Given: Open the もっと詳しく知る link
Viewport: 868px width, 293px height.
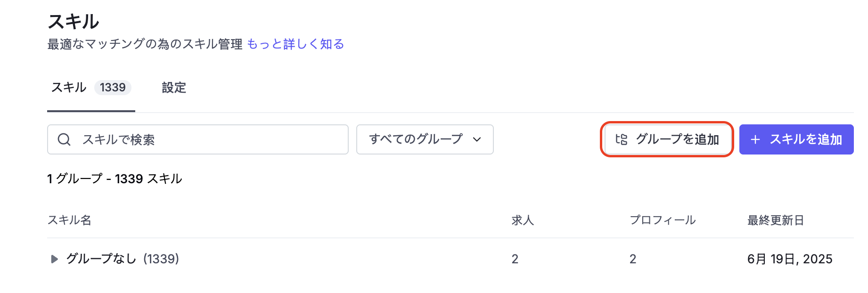Looking at the screenshot, I should 295,44.
